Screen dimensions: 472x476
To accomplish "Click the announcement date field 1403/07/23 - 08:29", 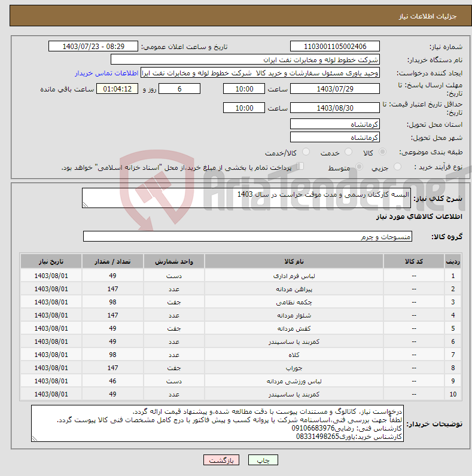I will pyautogui.click(x=93, y=47).
